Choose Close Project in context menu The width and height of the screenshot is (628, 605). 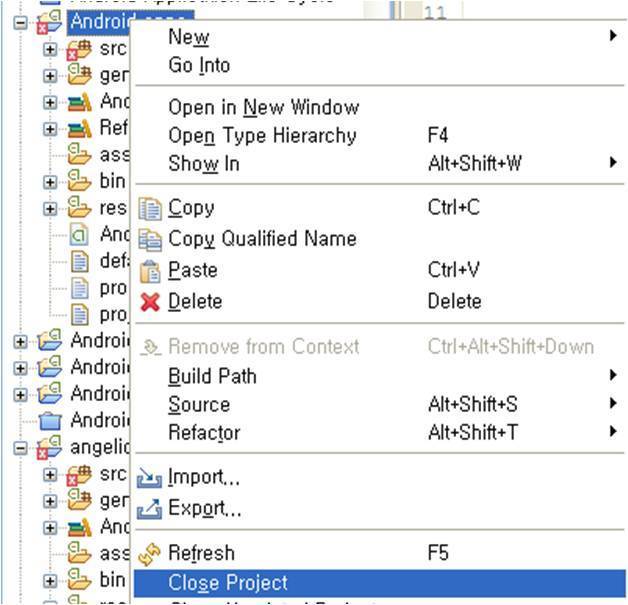coord(379,583)
